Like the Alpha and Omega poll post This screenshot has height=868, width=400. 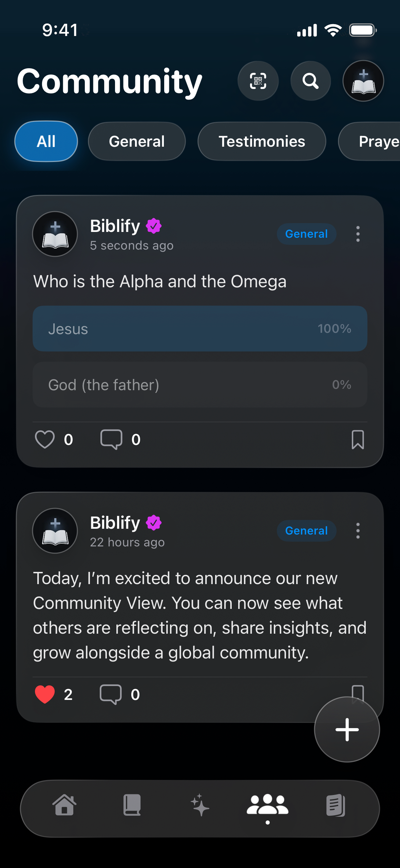45,439
